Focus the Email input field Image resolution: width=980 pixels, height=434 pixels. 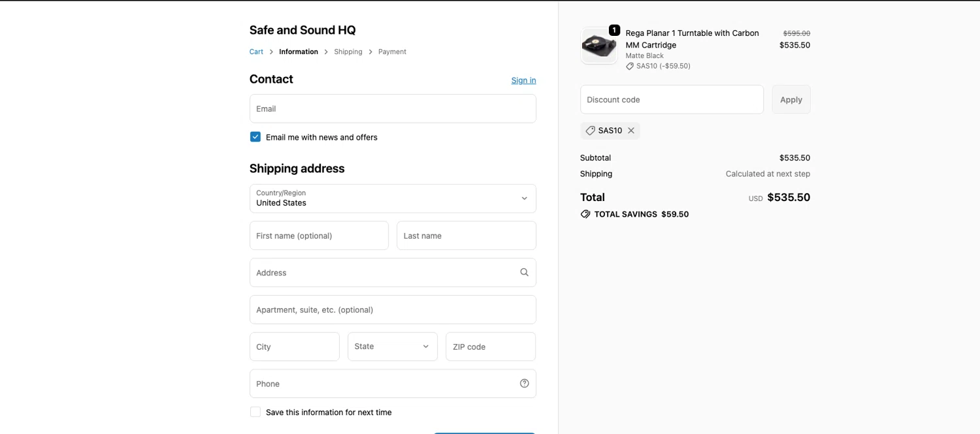click(393, 108)
